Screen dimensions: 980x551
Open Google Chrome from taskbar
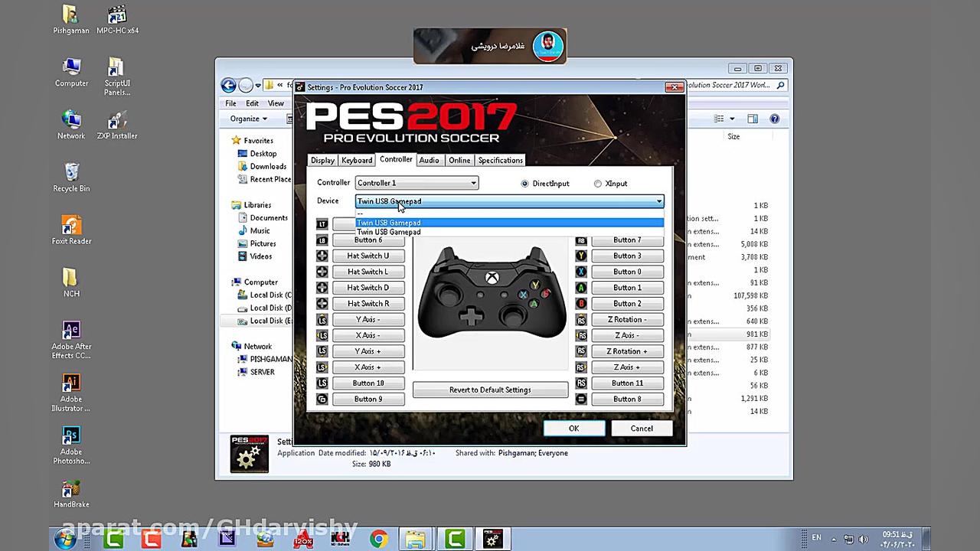point(378,540)
